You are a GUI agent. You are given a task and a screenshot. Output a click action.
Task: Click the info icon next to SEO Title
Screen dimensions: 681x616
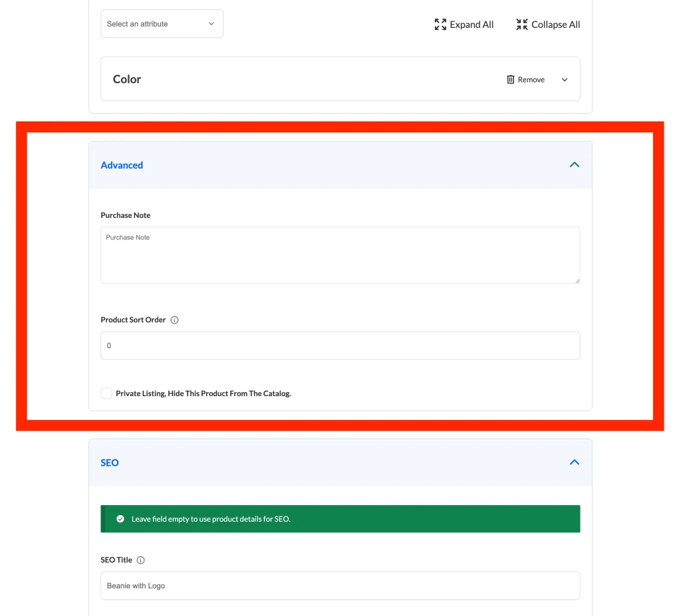coord(141,560)
